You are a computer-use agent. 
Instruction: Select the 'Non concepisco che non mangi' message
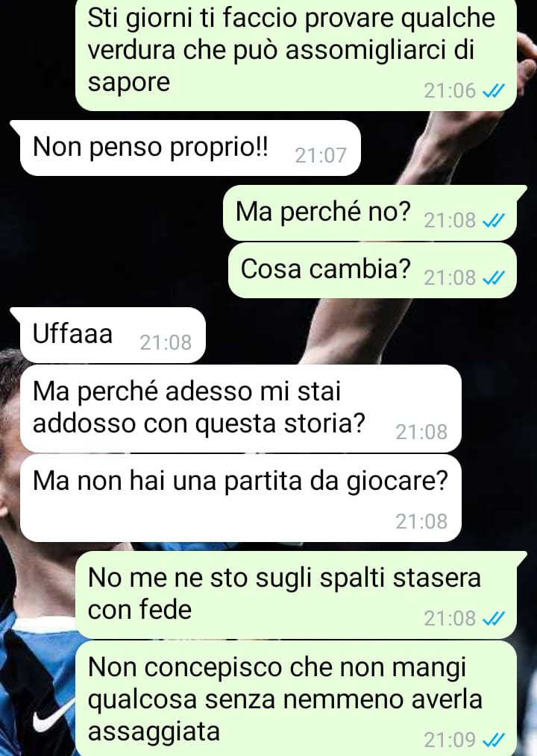[x=296, y=698]
